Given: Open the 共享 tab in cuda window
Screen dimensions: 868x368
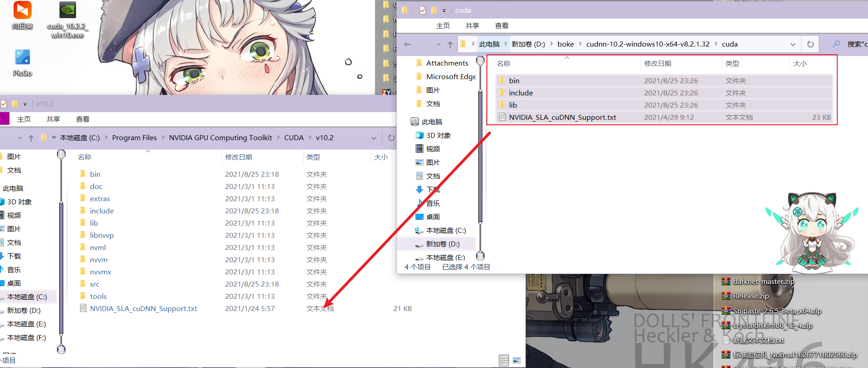Looking at the screenshot, I should point(472,26).
